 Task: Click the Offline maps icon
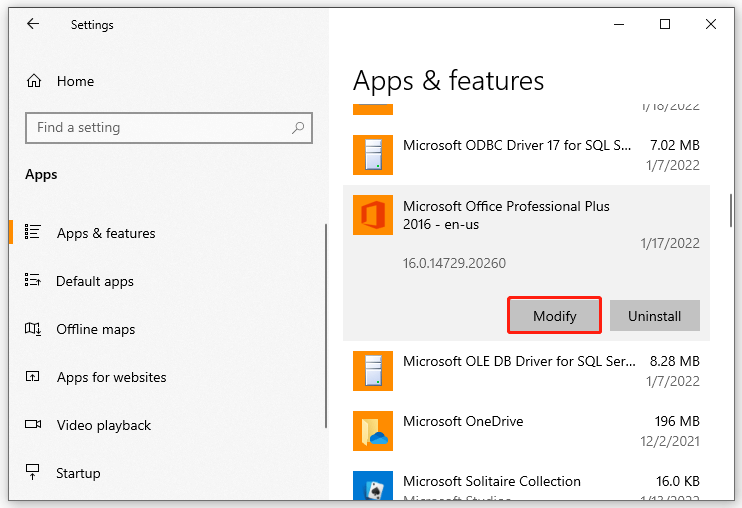(x=33, y=329)
